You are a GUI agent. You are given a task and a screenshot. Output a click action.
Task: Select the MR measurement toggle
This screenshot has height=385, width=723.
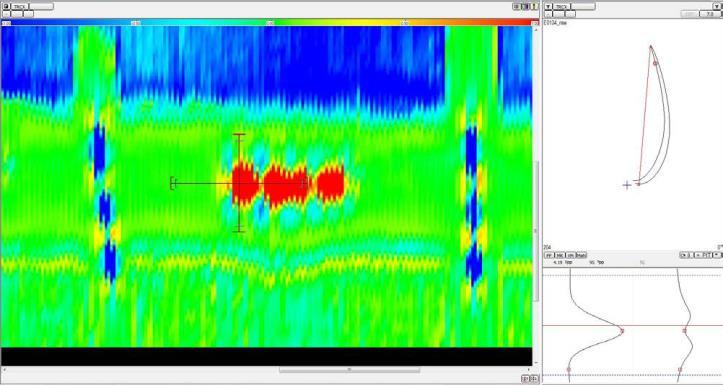(x=560, y=255)
